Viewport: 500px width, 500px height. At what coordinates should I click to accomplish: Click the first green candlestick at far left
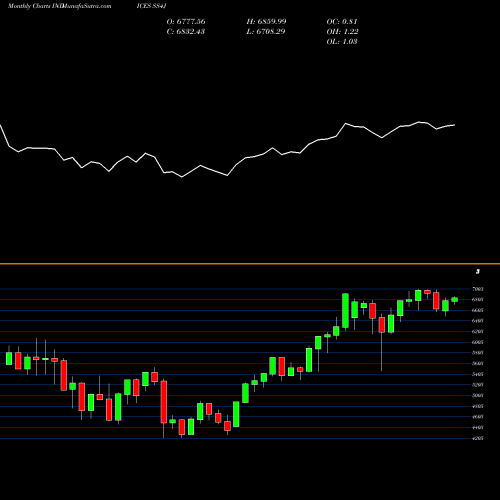[x=9, y=358]
